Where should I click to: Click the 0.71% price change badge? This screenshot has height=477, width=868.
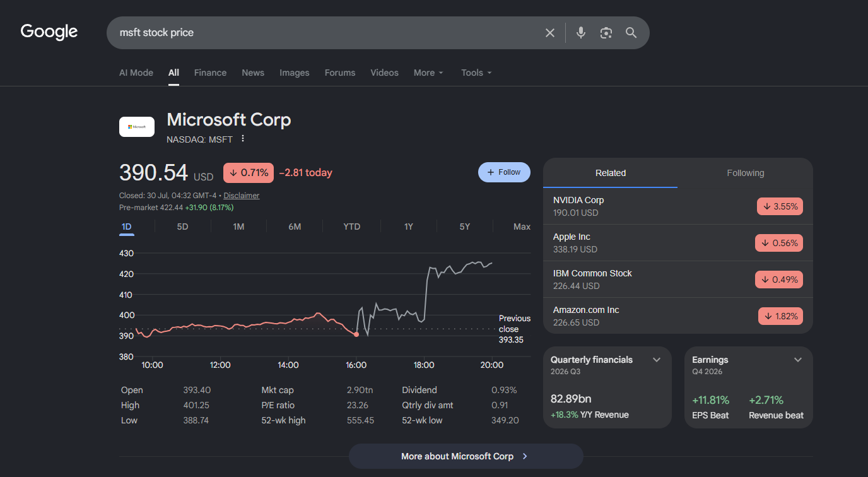249,173
